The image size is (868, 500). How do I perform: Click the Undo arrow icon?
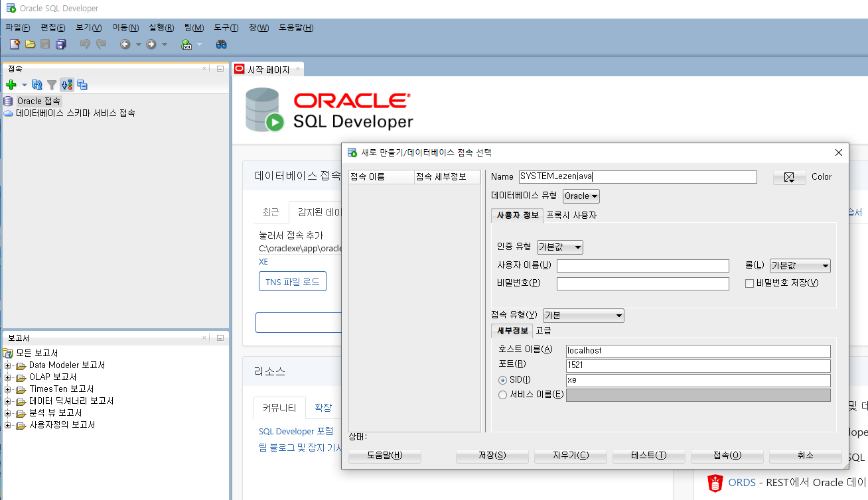(85, 44)
